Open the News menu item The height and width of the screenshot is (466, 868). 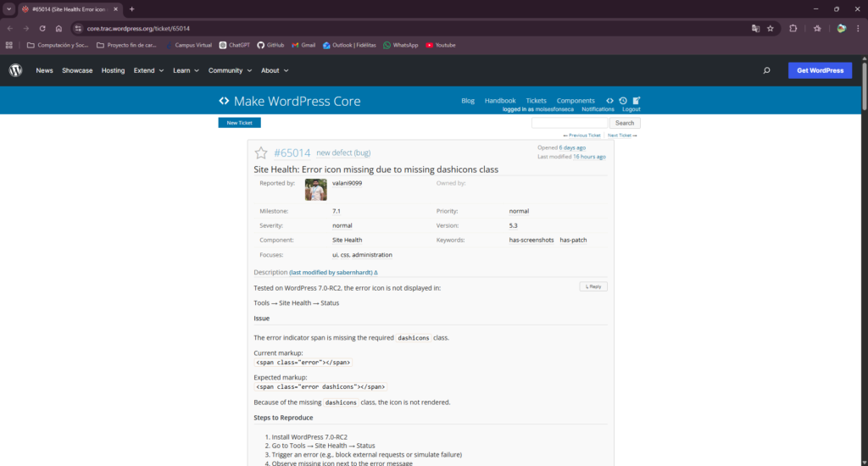[44, 70]
